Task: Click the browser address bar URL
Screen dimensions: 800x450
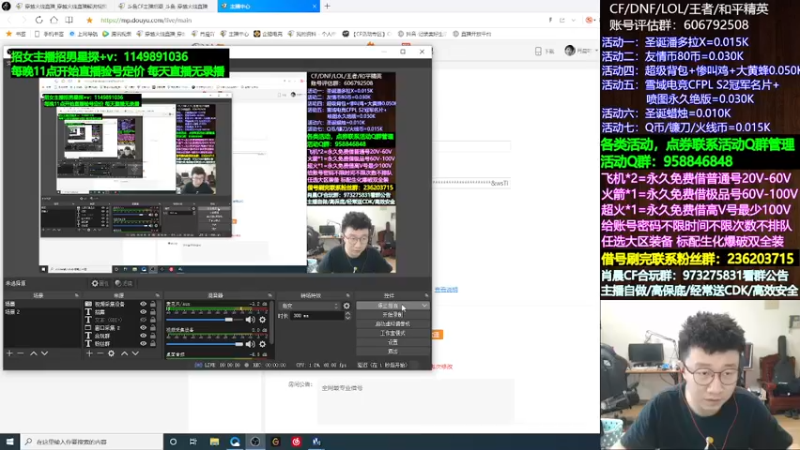Action: [146, 20]
